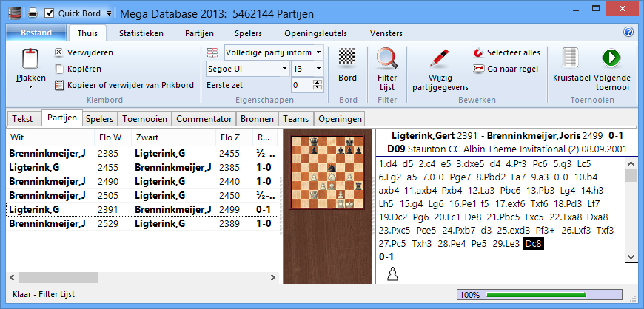This screenshot has height=309, width=644.
Task: Click the Eerste zet number field
Action: pos(301,85)
